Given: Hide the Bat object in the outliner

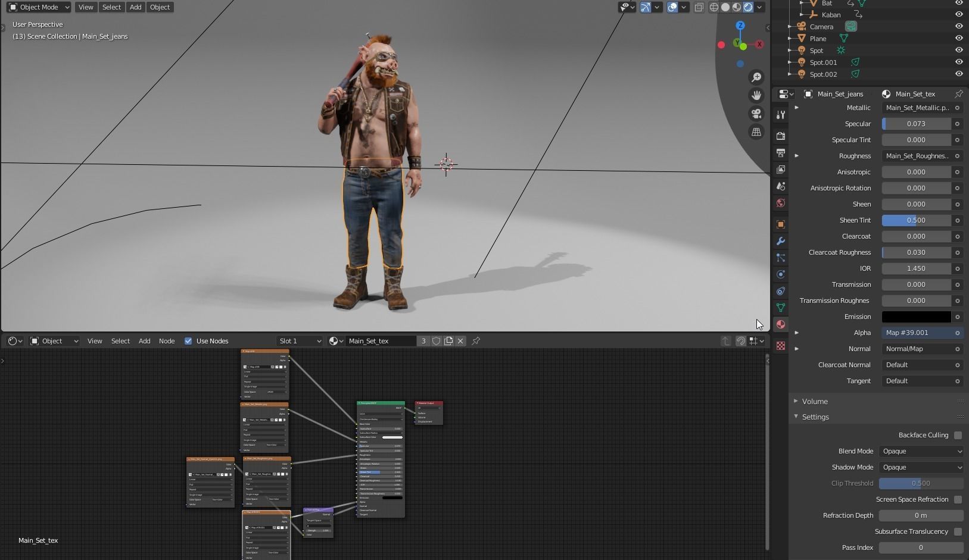Looking at the screenshot, I should pos(959,3).
